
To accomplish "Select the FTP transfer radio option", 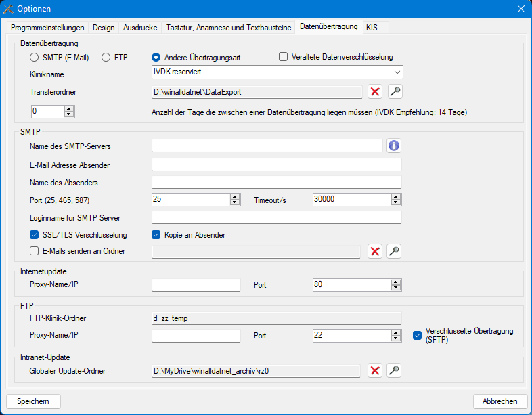I will pos(106,58).
